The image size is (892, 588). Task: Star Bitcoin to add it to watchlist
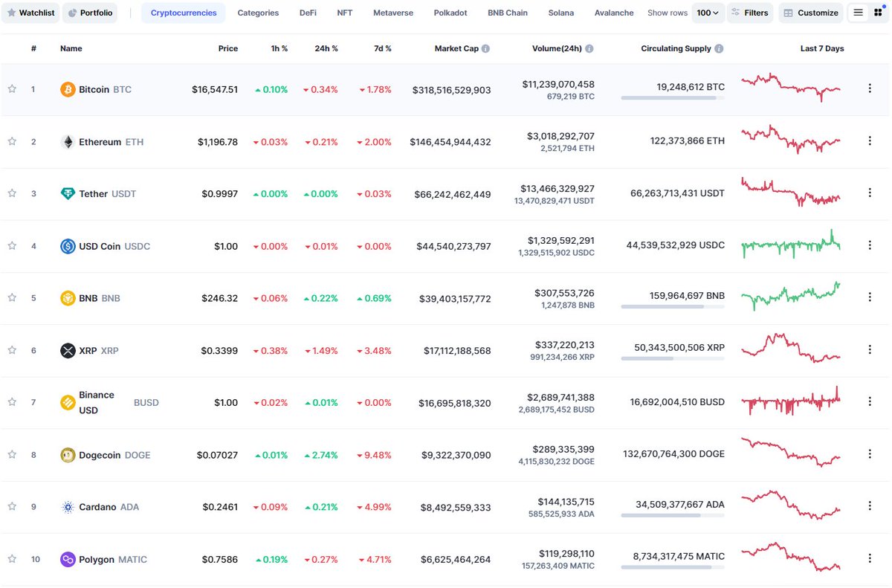pos(12,88)
